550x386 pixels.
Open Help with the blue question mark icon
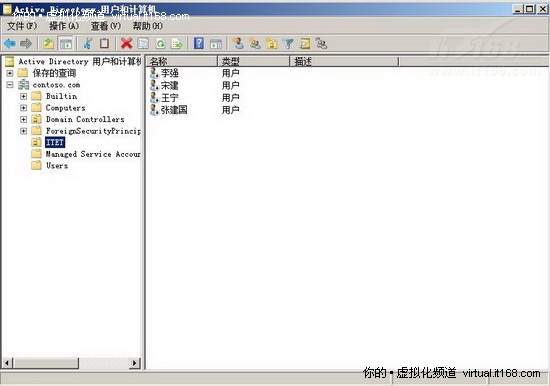click(x=199, y=44)
